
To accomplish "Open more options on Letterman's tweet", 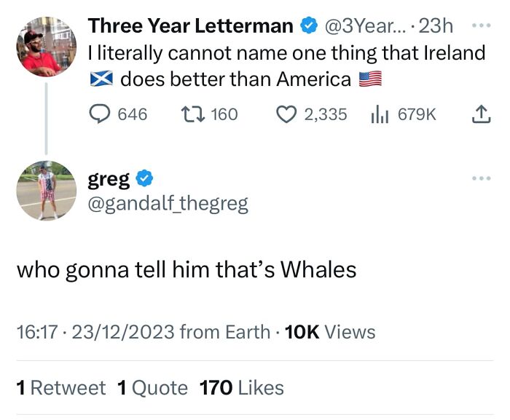I will 482,26.
